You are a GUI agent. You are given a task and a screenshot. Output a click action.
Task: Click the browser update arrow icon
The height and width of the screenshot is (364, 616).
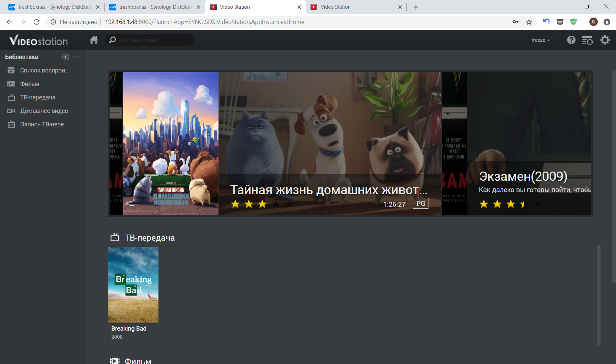pos(607,22)
